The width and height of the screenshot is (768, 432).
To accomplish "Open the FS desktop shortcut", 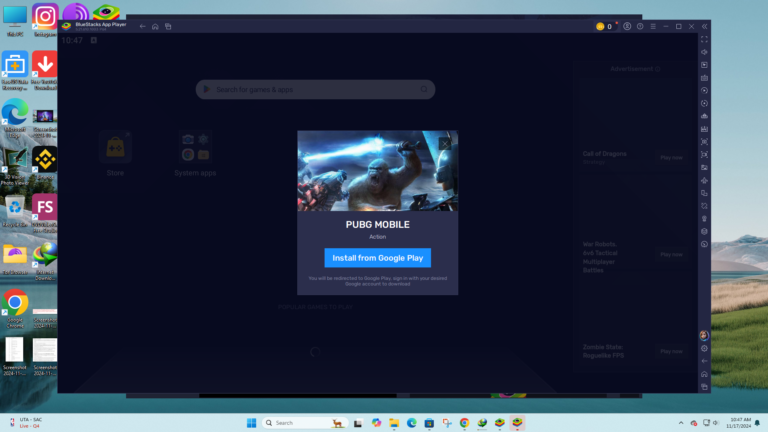I will [x=45, y=213].
